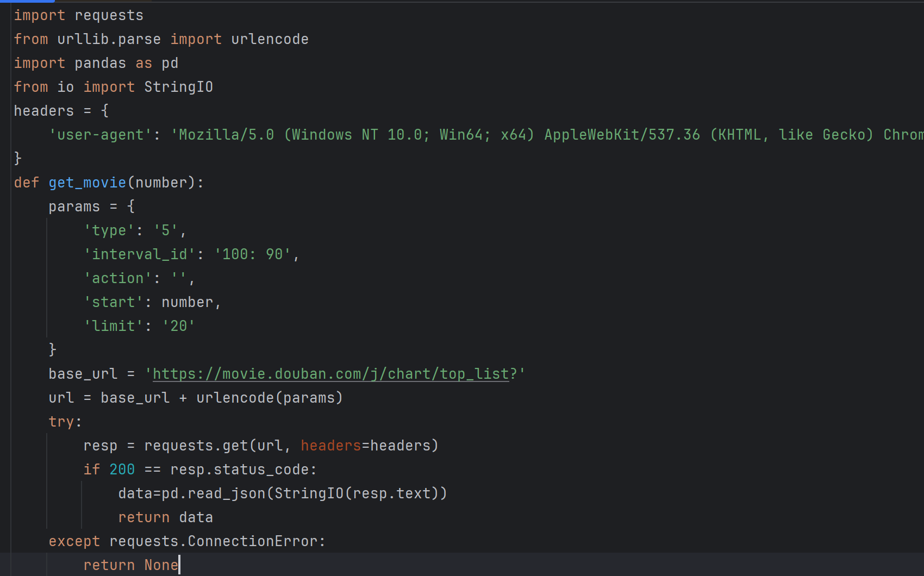This screenshot has width=924, height=576.
Task: Click the 'return None' line
Action: coord(131,565)
